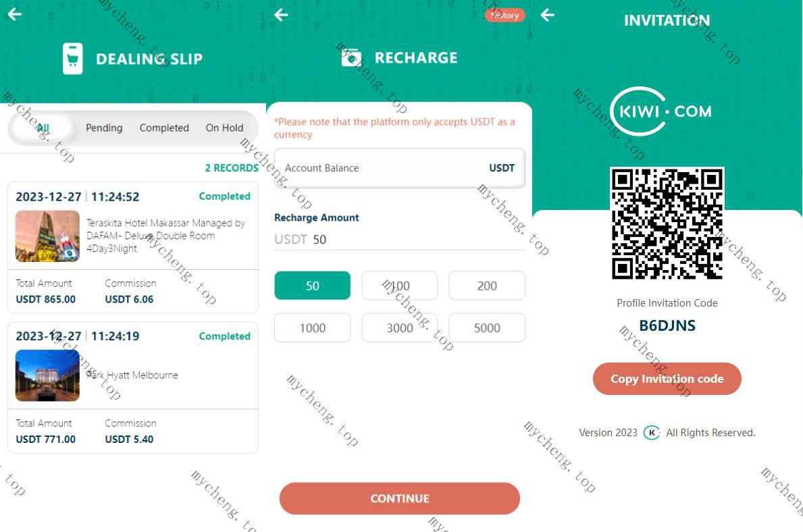Click the Dealing Slip cart icon
803x532 pixels.
coord(73,59)
